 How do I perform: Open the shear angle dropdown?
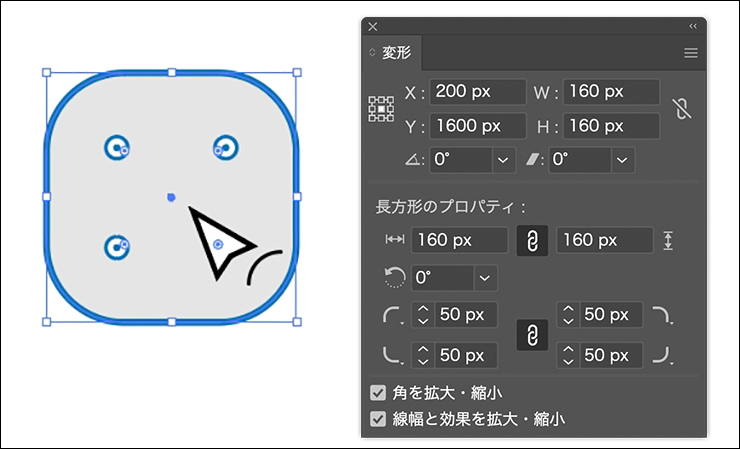pos(622,160)
